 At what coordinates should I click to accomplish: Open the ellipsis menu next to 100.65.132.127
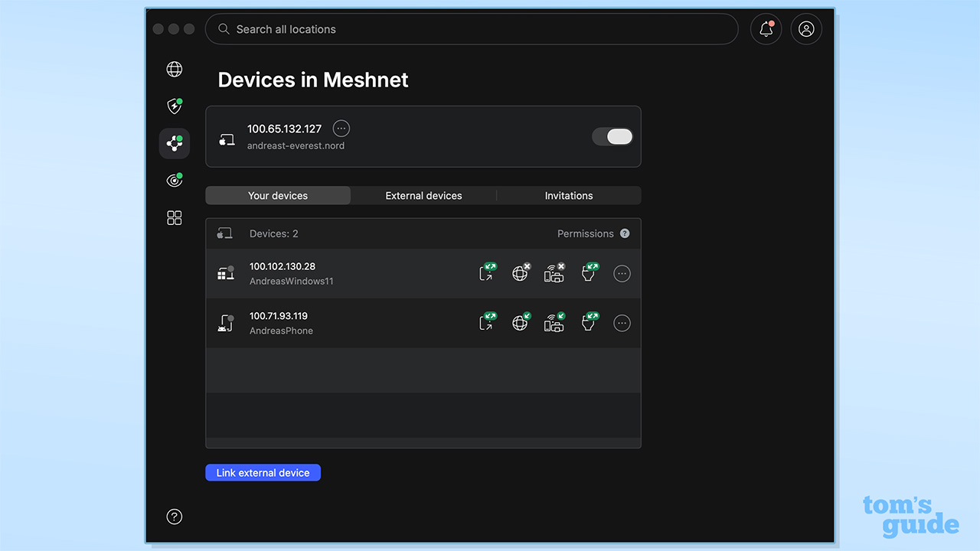[x=341, y=128]
